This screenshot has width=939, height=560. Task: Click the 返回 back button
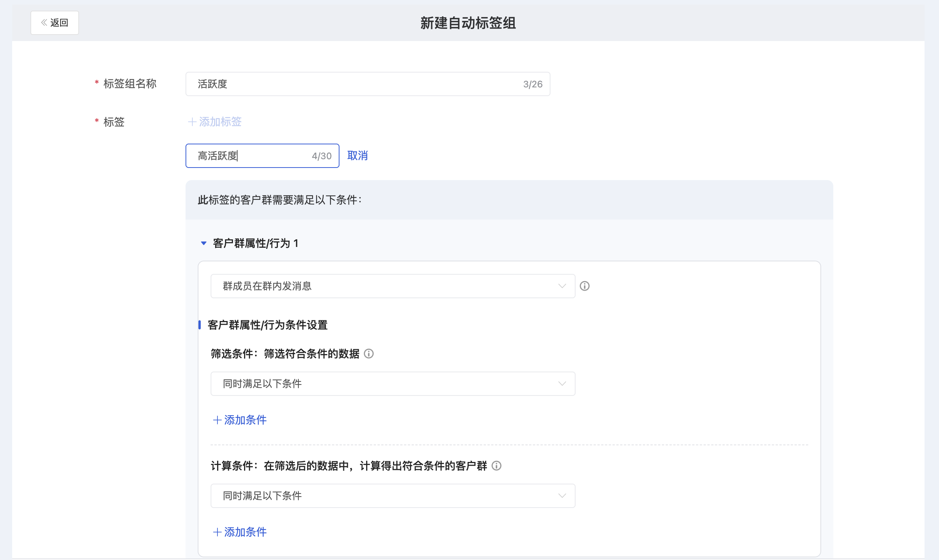54,23
